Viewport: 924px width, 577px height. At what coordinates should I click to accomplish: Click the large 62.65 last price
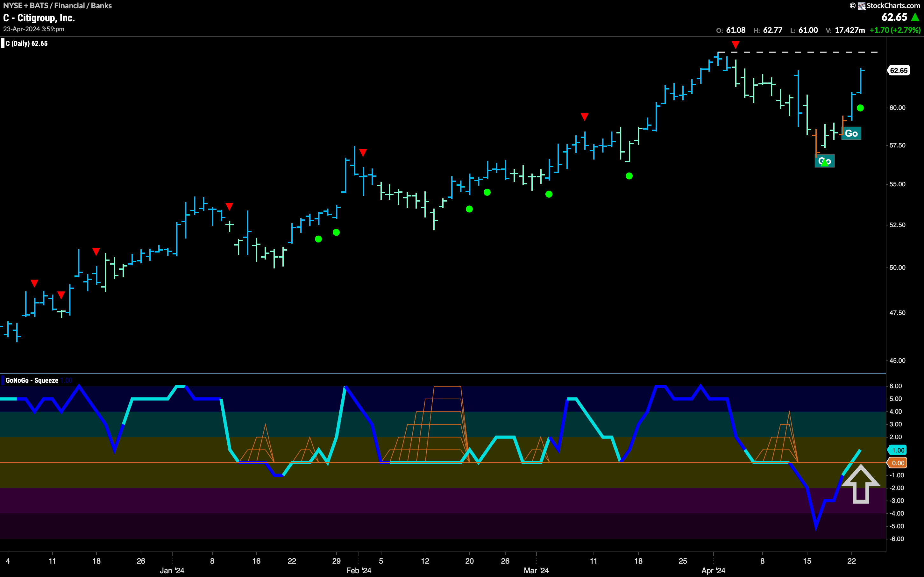[894, 17]
